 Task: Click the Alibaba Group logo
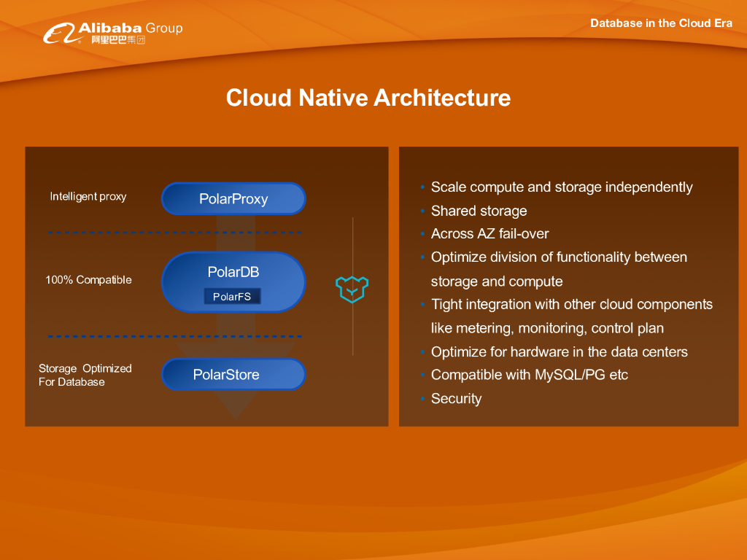coord(112,33)
